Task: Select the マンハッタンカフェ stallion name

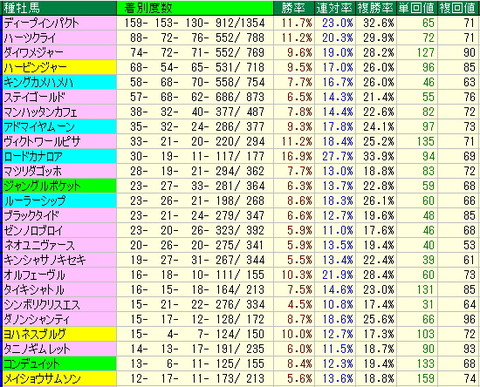Action: [40, 112]
